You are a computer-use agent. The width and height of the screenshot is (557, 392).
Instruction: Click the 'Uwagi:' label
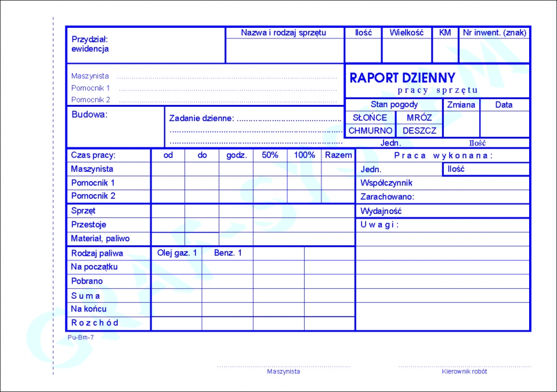[379, 225]
